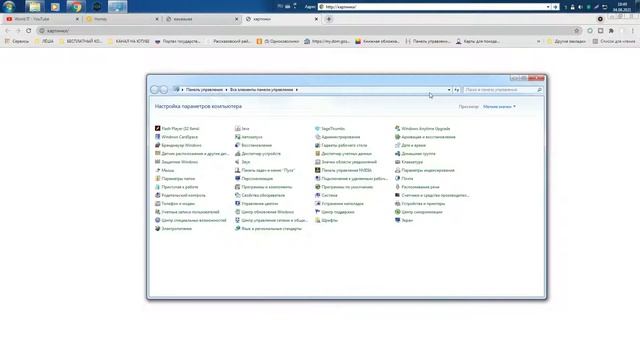Open Мышь settings item

164,170
